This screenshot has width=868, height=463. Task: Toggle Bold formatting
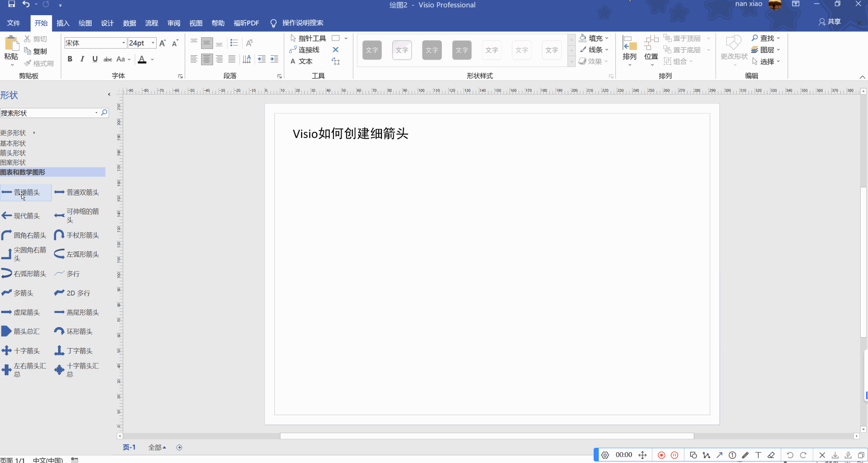(x=70, y=59)
